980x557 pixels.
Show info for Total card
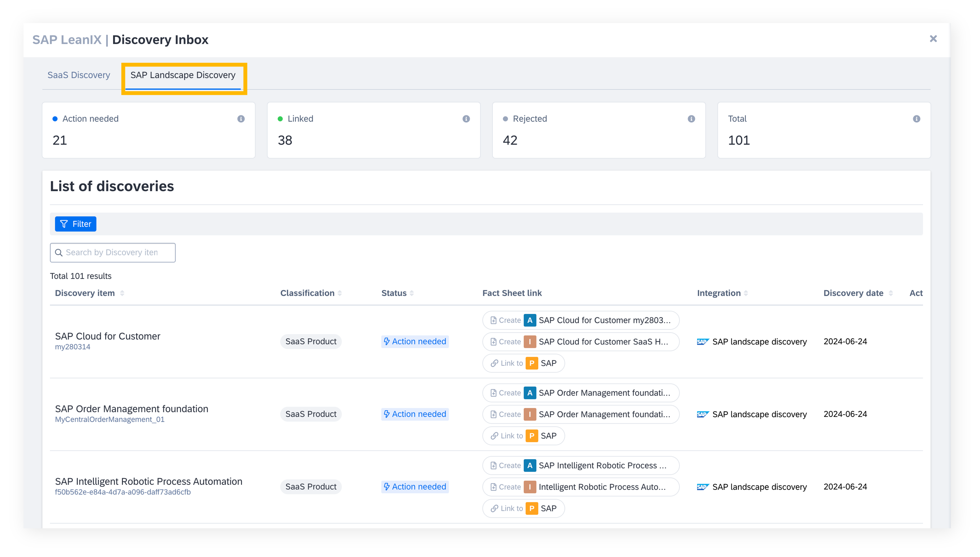coord(917,119)
